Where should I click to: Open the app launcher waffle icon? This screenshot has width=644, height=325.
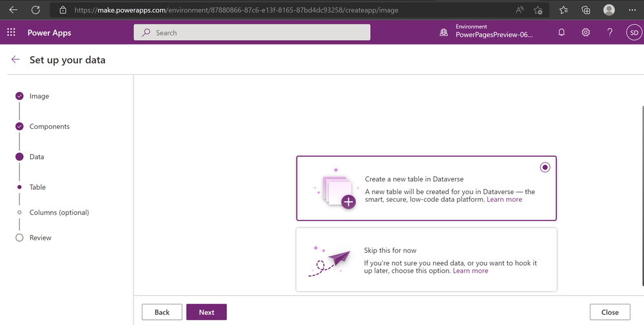[x=11, y=32]
